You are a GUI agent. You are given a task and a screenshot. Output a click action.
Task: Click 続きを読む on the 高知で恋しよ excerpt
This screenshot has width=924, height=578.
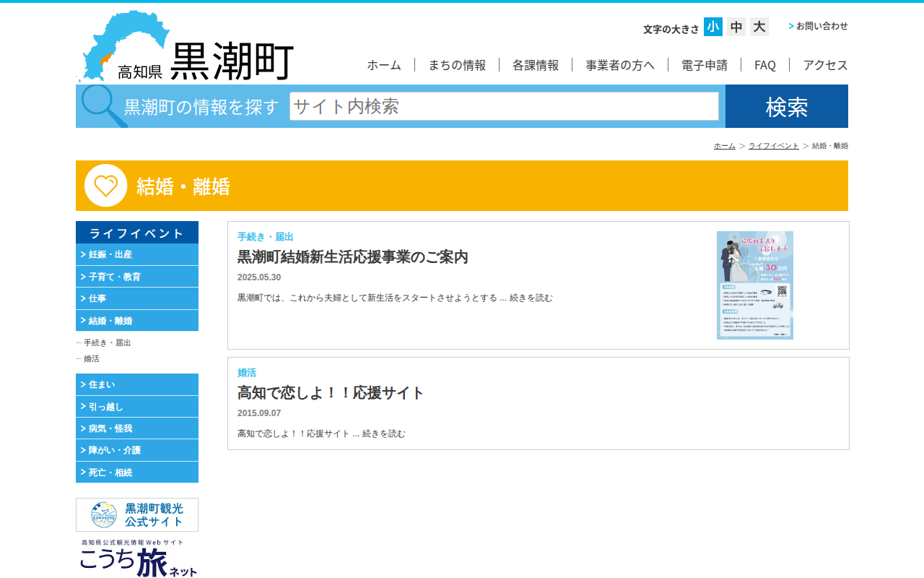(x=384, y=433)
